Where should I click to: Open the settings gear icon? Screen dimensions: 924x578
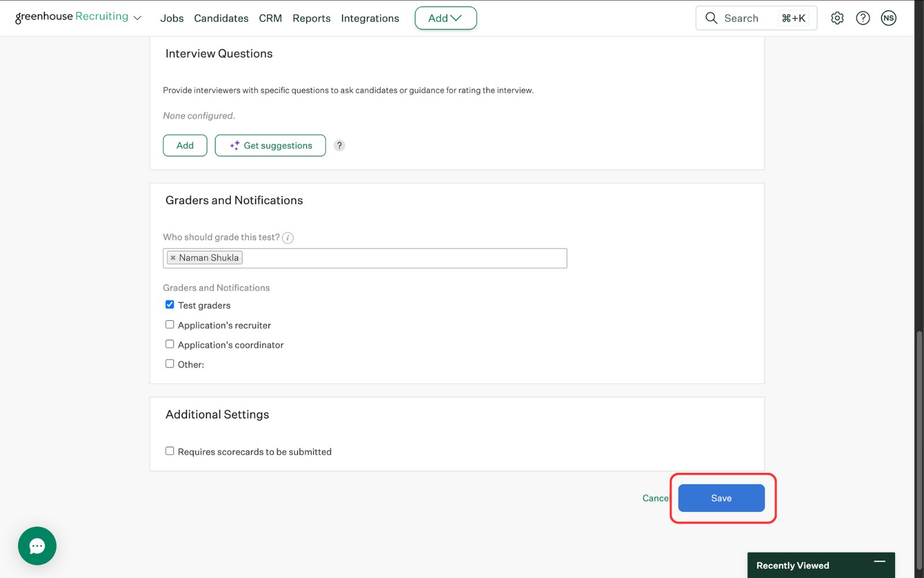click(837, 18)
